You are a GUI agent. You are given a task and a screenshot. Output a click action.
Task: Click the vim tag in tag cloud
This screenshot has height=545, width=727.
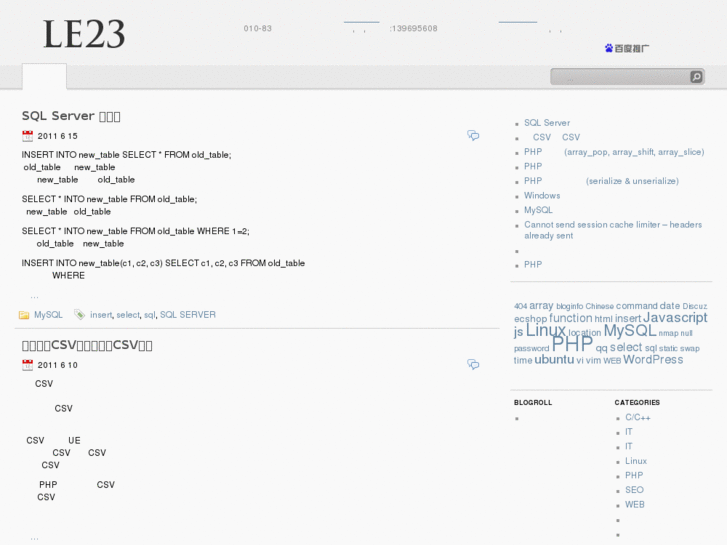pos(593,360)
